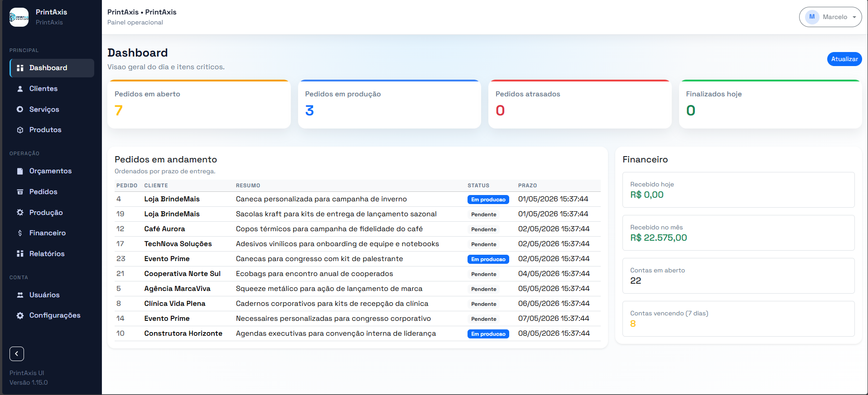Click the PEDIDO column header

127,186
